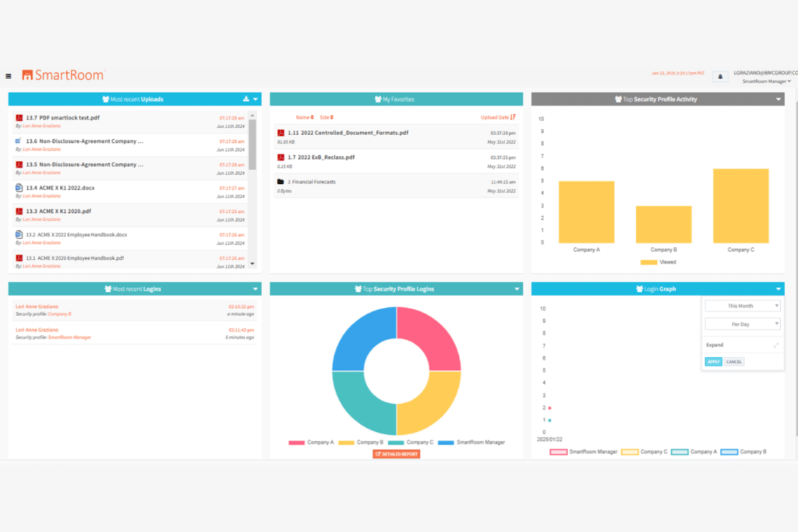Click the Lori Anne Graziano link in Most recent Logins
Screen dimensions: 798x532
[x=37, y=306]
